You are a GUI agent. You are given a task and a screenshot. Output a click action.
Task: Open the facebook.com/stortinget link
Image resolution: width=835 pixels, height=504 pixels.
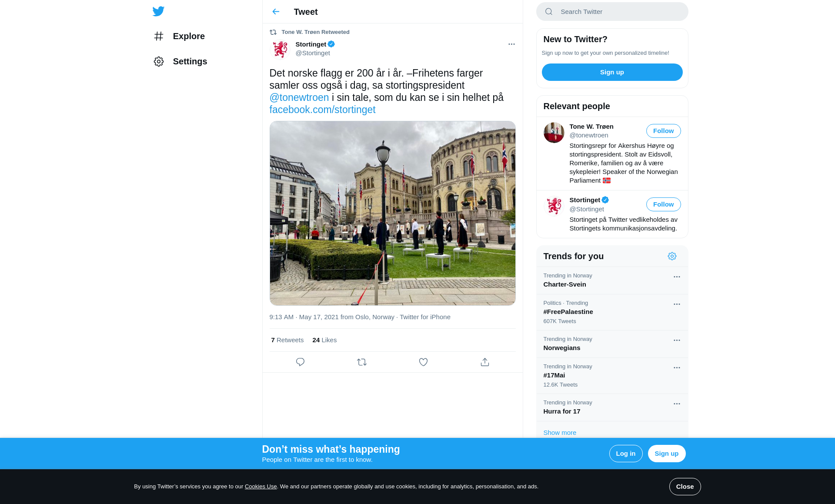click(322, 110)
